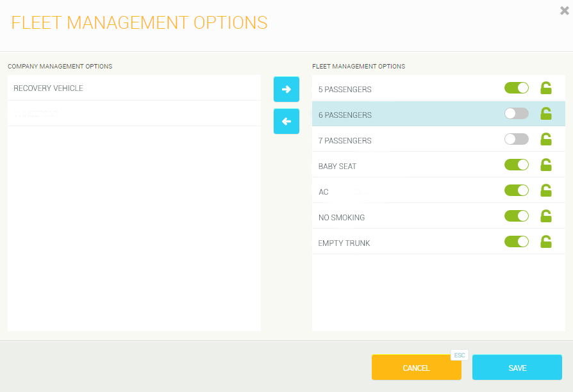The width and height of the screenshot is (573, 392).
Task: Turn off the AC toggle
Action: pos(516,190)
